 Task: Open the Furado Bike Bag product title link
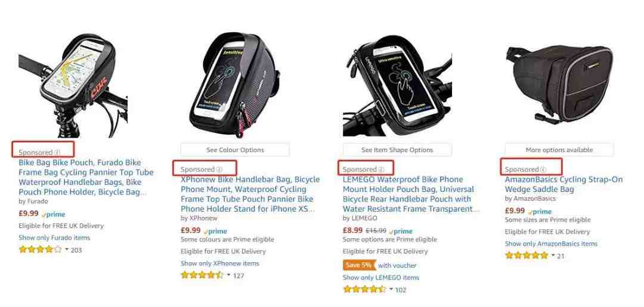(86, 177)
